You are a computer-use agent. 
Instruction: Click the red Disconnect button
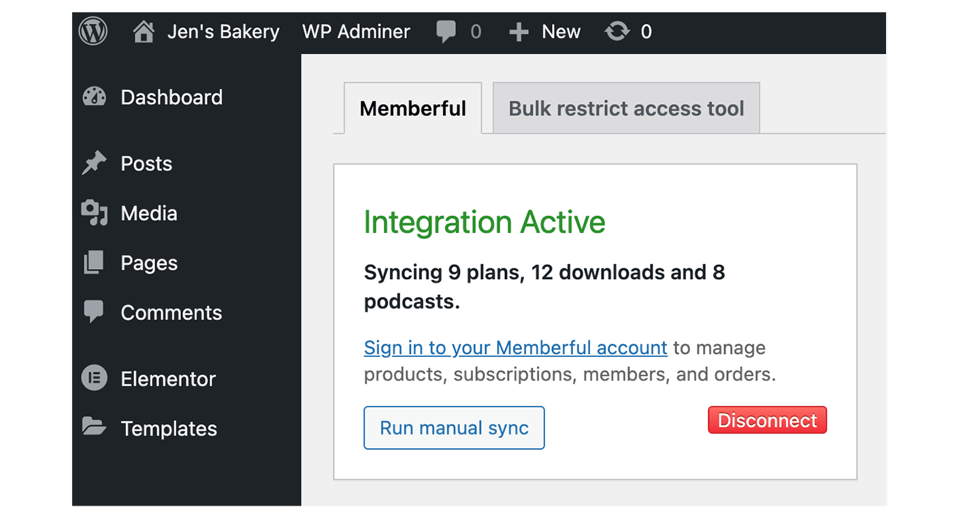point(767,420)
